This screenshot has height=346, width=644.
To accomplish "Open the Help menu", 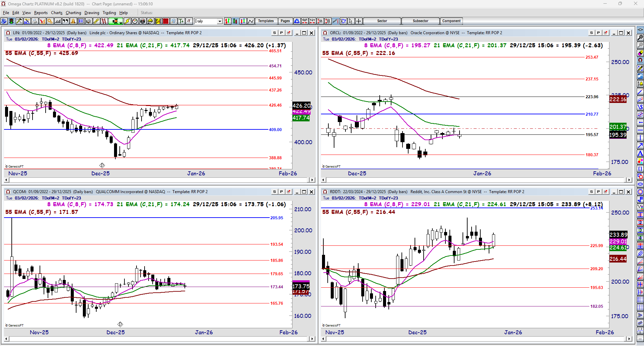I will point(123,13).
